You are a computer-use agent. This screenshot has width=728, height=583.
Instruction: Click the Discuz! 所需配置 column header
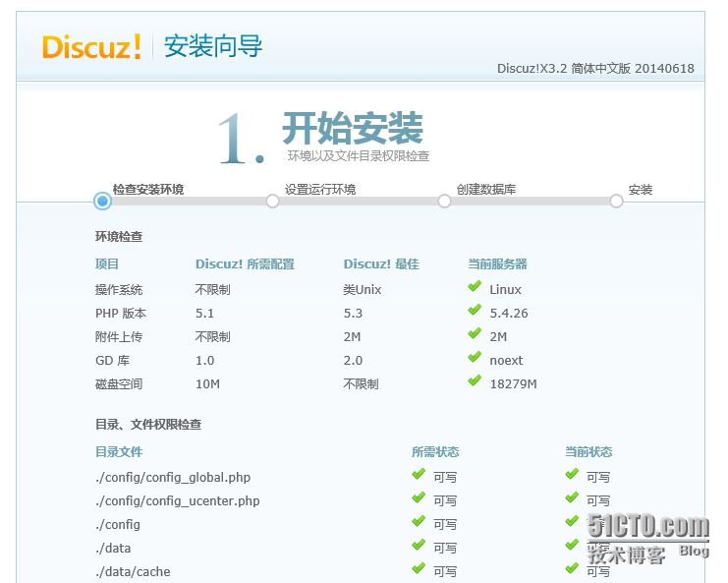pos(245,263)
